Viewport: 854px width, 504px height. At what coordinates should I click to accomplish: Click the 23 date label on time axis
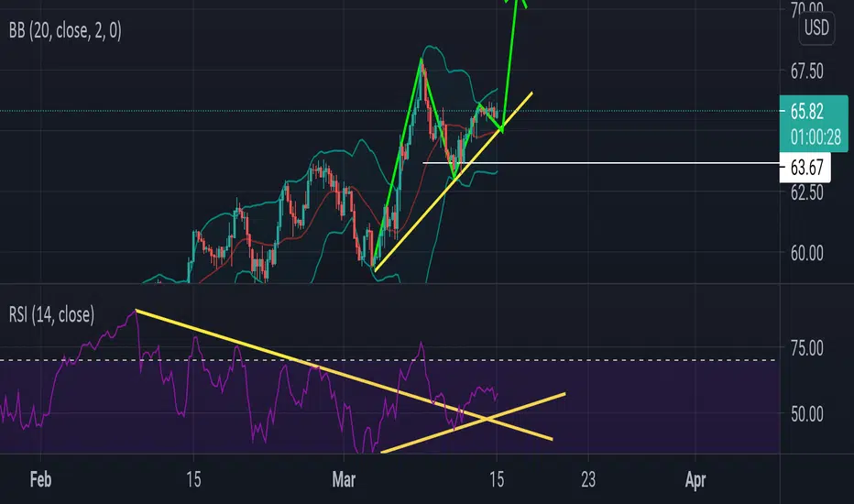[588, 479]
